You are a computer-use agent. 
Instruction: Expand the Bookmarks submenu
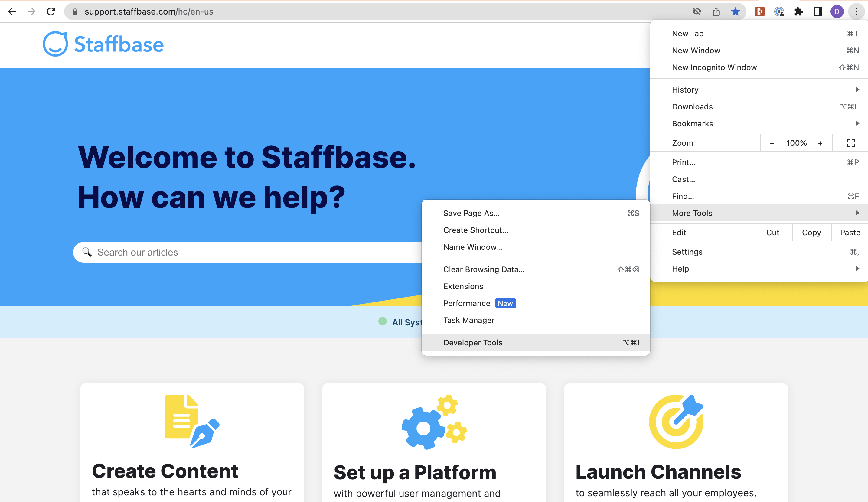click(759, 124)
